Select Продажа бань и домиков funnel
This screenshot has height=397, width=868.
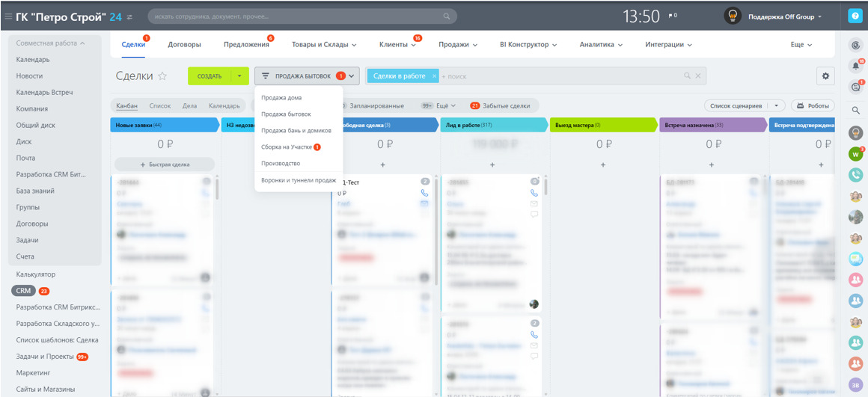[x=296, y=131]
